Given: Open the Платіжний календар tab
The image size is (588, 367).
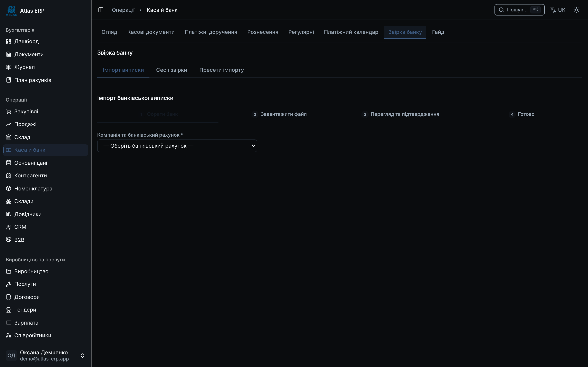Looking at the screenshot, I should pyautogui.click(x=351, y=32).
